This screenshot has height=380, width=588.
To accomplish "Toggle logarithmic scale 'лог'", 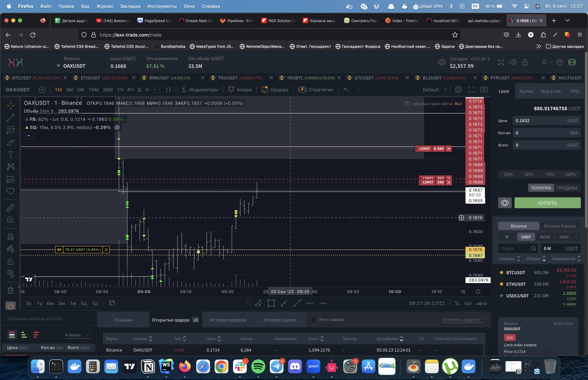I will [x=468, y=303].
